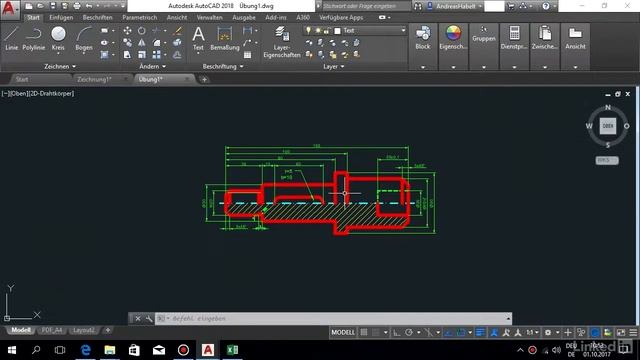The height and width of the screenshot is (360, 640).
Task: Activate the Move tool in Ändern panel
Action: point(127,31)
